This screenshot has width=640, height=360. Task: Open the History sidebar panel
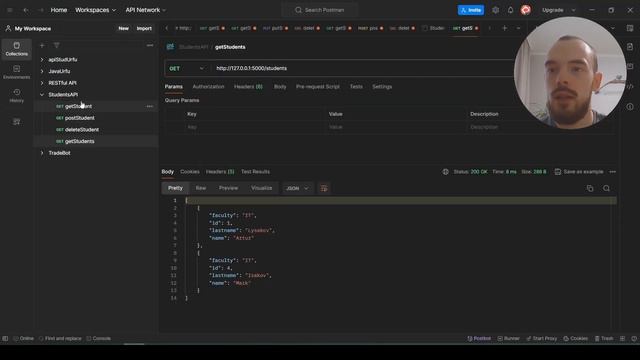pyautogui.click(x=16, y=95)
